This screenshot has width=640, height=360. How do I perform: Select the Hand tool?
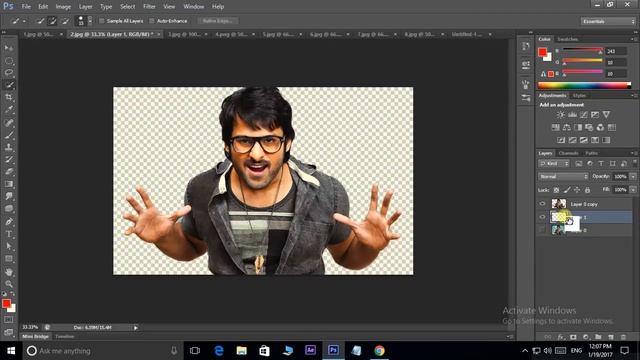pyautogui.click(x=9, y=272)
